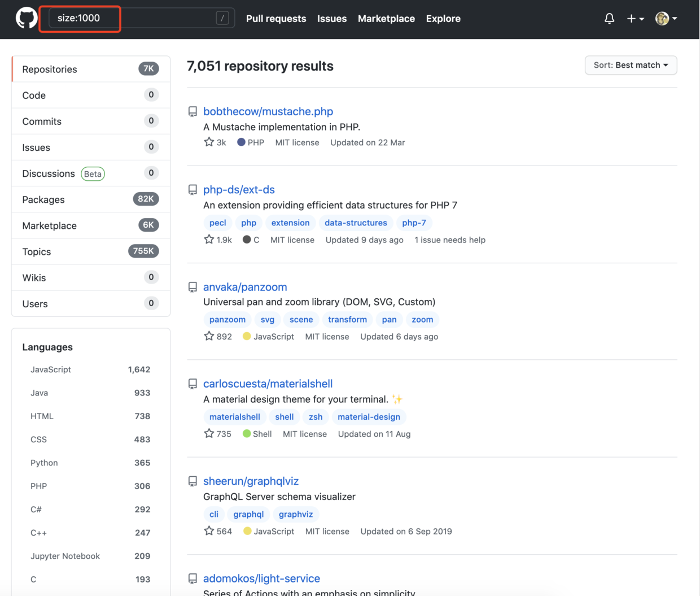Click the GitHub Octocat logo
Viewport: 700px width, 596px height.
pyautogui.click(x=26, y=18)
